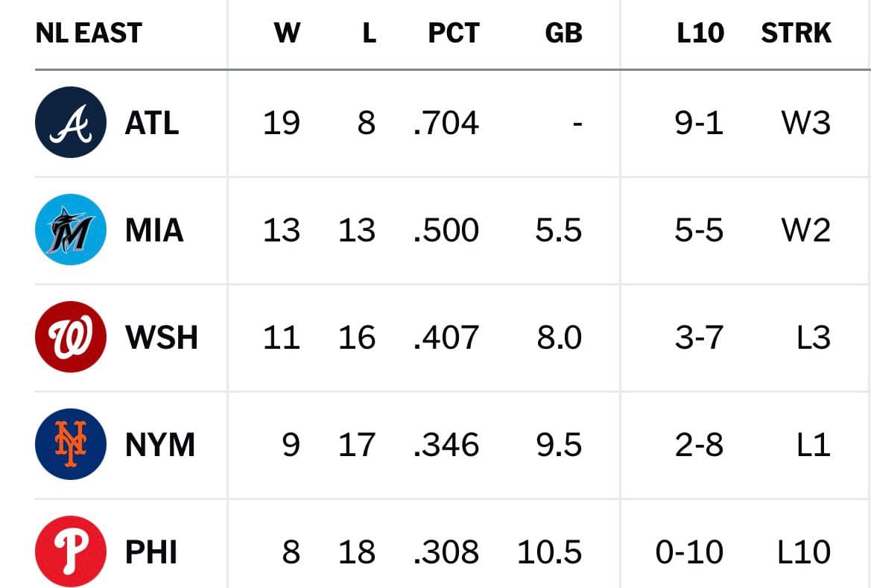Screen dimensions: 871x588
Task: Sort by GB column header
Action: pyautogui.click(x=563, y=33)
